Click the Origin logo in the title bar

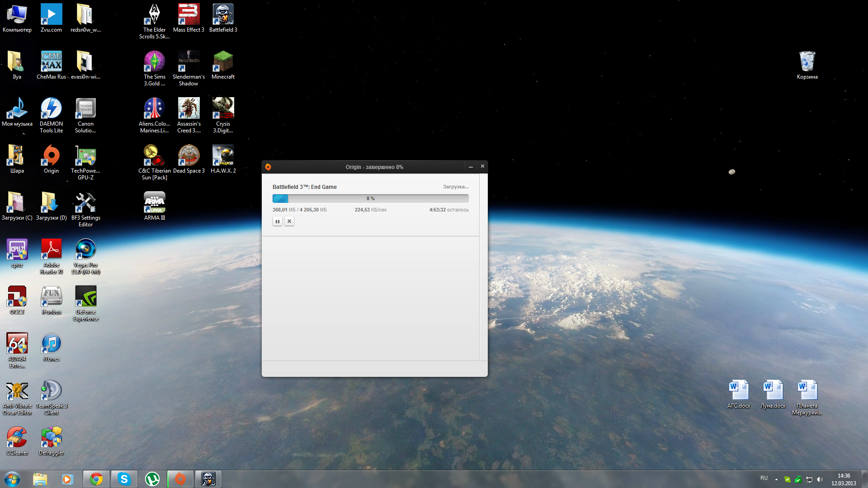pos(268,167)
